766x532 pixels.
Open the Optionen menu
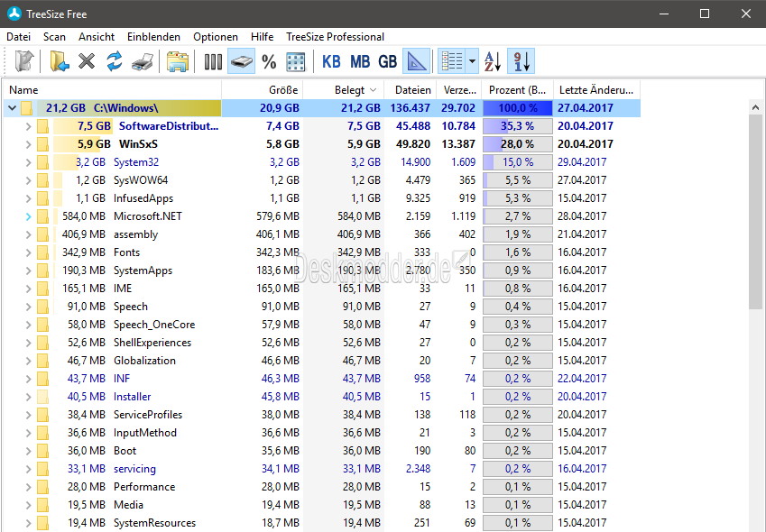coord(216,37)
